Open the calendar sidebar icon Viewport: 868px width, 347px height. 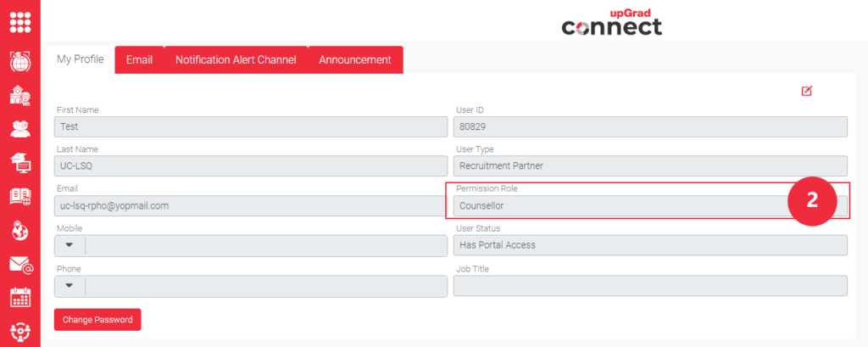[x=20, y=297]
